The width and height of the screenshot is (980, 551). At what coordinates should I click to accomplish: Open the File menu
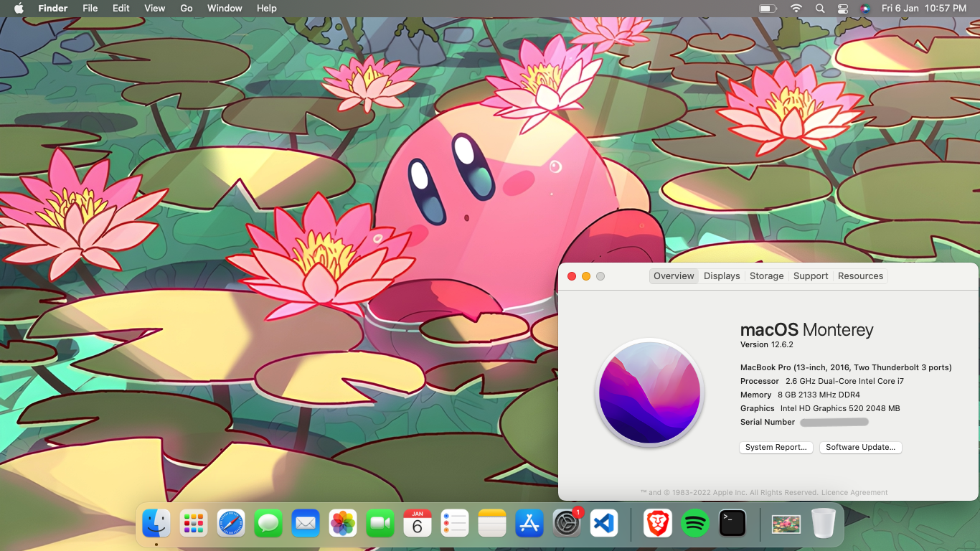[90, 8]
